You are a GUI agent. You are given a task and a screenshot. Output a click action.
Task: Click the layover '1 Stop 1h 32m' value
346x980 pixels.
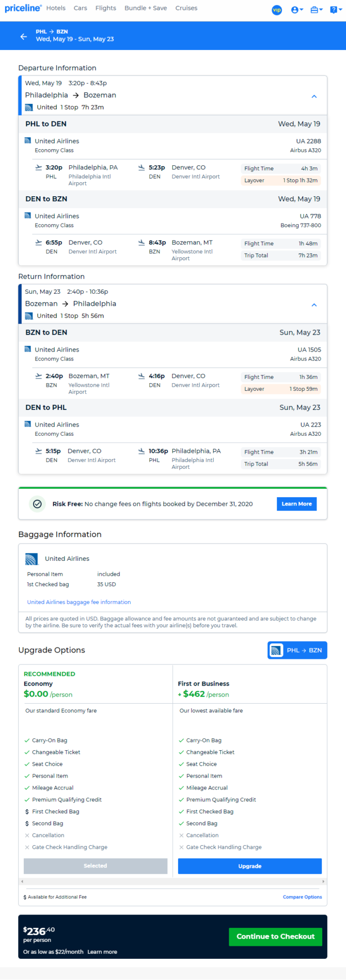pos(300,180)
